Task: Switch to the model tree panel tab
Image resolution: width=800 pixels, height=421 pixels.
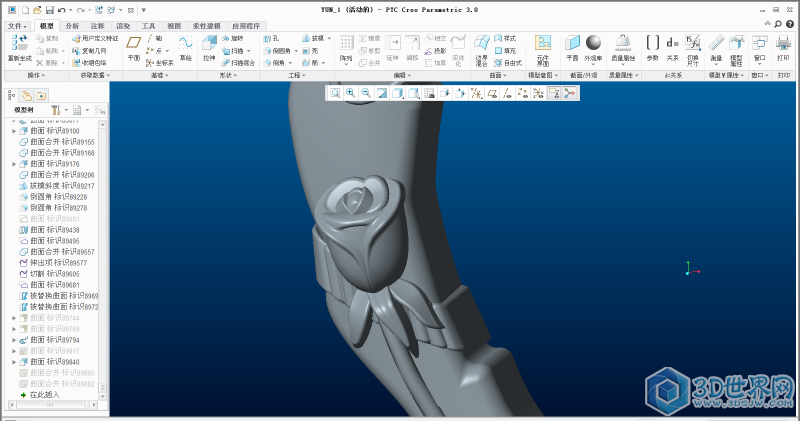Action: (x=12, y=95)
